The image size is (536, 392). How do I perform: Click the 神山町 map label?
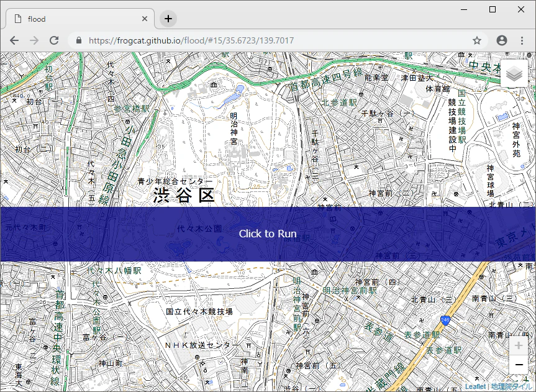111,363
